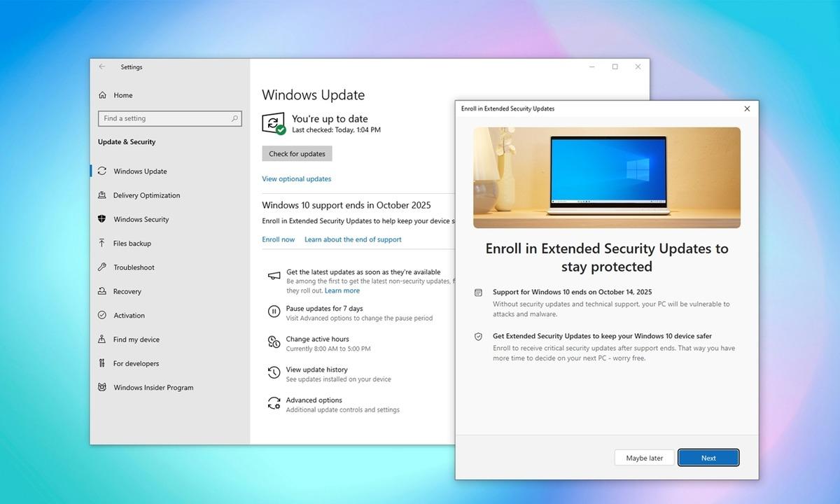
Task: Go to Windows Update sidebar item
Action: [x=140, y=171]
